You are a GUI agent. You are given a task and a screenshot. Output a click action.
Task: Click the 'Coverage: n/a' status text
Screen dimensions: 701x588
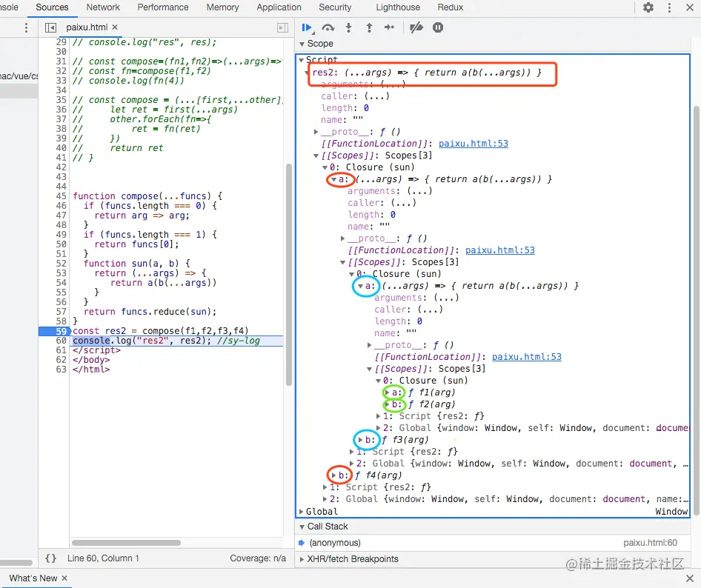(258, 558)
